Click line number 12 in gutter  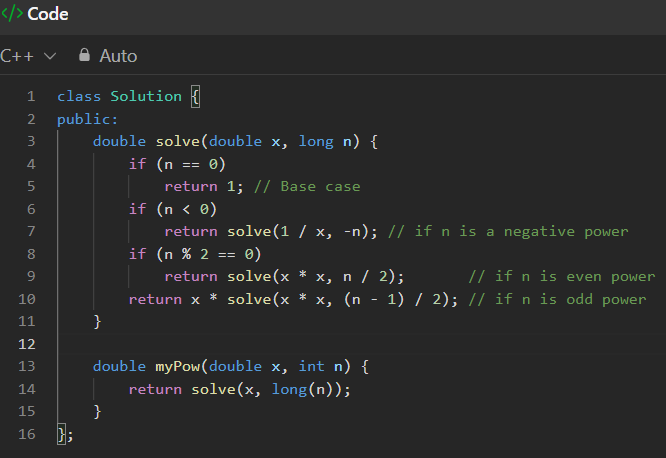(27, 344)
